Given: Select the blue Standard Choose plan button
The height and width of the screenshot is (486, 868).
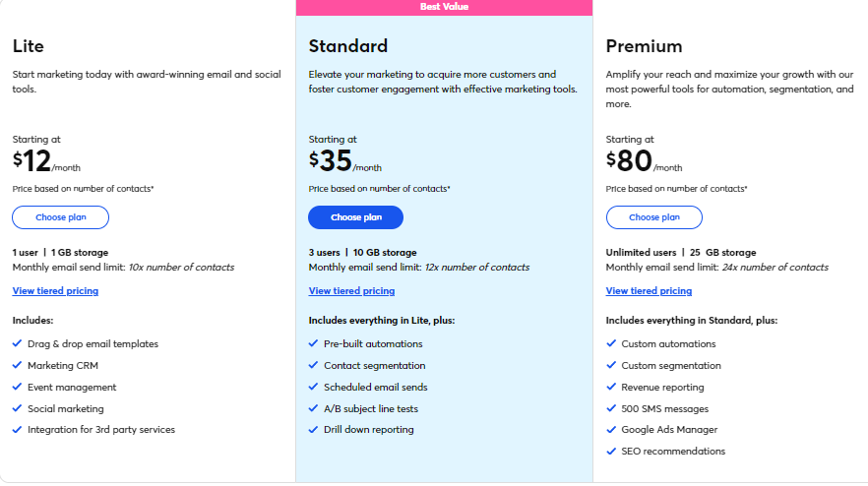Looking at the screenshot, I should (x=355, y=217).
